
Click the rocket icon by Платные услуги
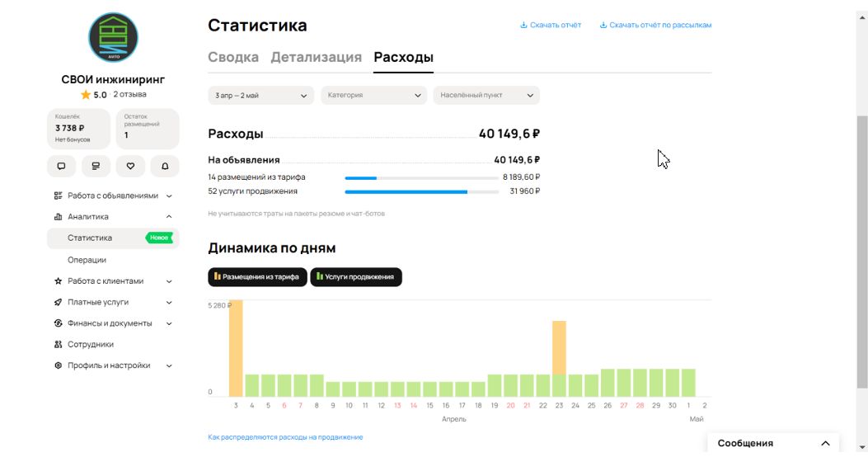click(59, 302)
